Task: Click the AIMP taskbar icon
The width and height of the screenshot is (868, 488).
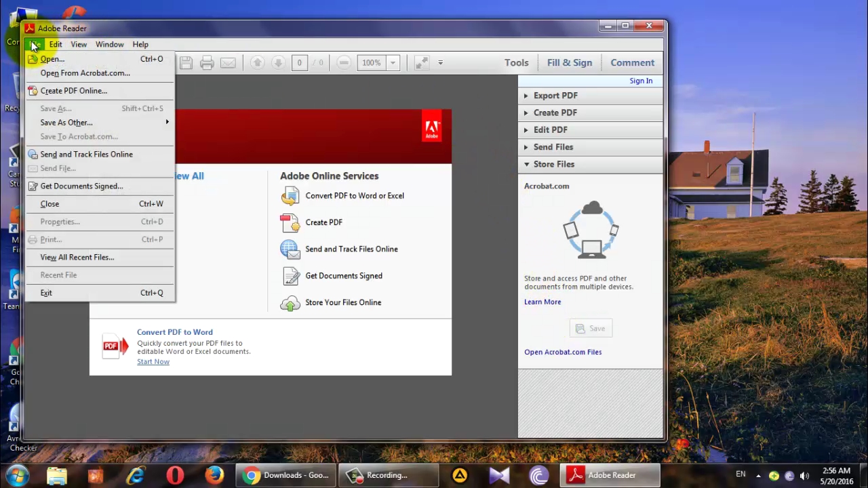Action: coord(460,475)
